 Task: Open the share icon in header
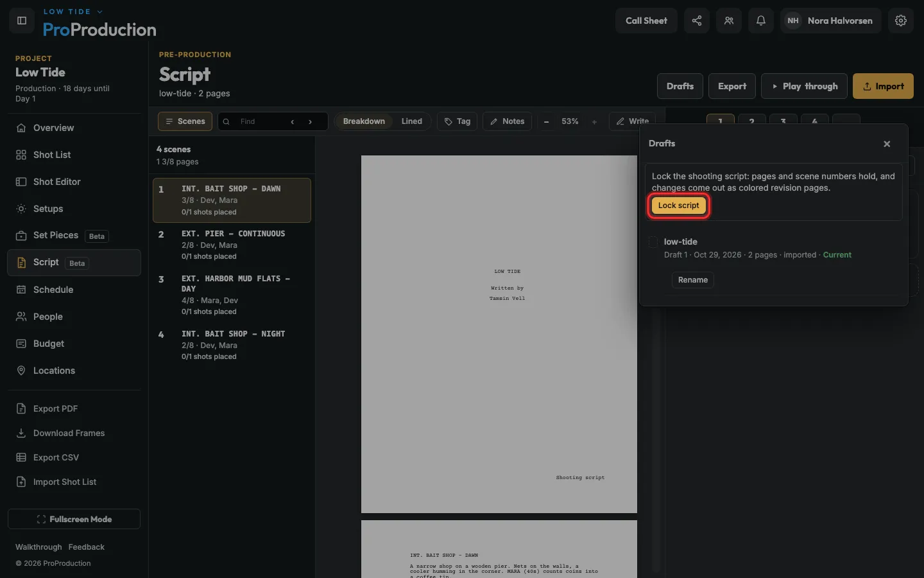[x=697, y=21]
